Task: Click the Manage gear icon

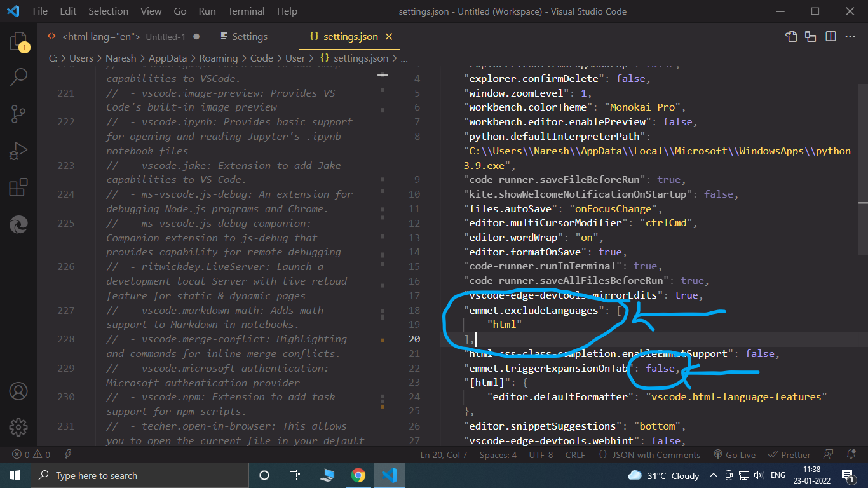Action: coord(18,426)
